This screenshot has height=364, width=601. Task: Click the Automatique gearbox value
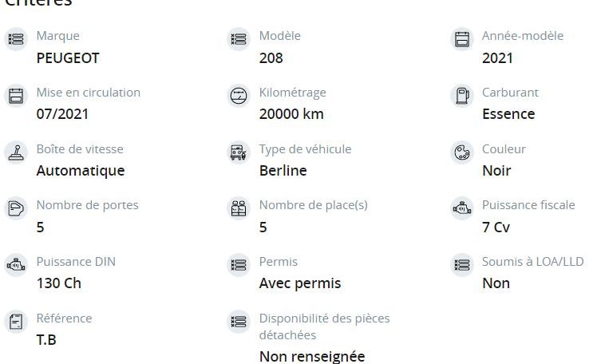click(x=81, y=171)
